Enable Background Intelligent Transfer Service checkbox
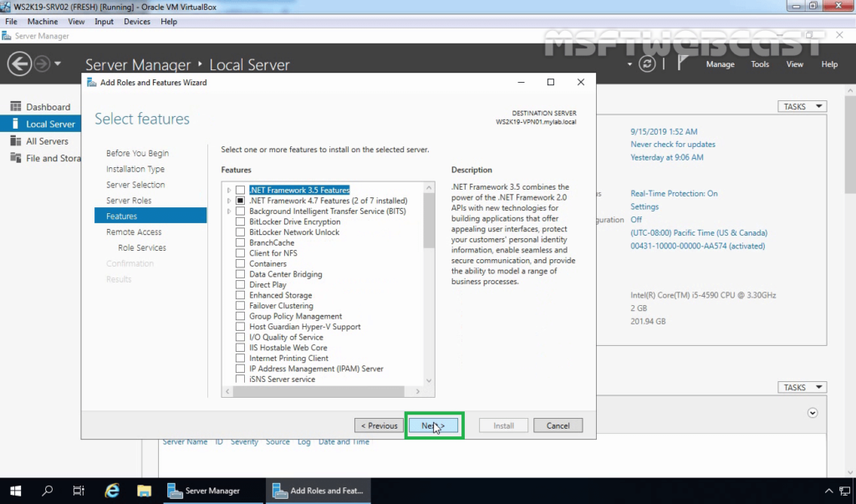 pyautogui.click(x=240, y=211)
